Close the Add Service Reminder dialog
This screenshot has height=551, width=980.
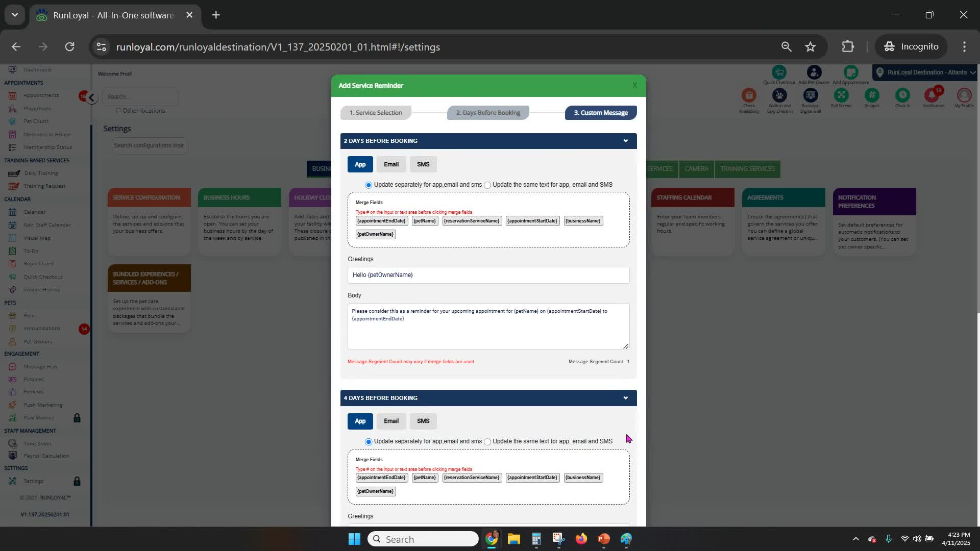[x=634, y=86]
